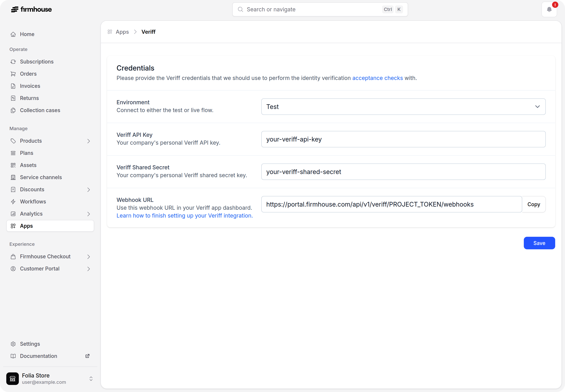Open Service channels page

coord(50,177)
